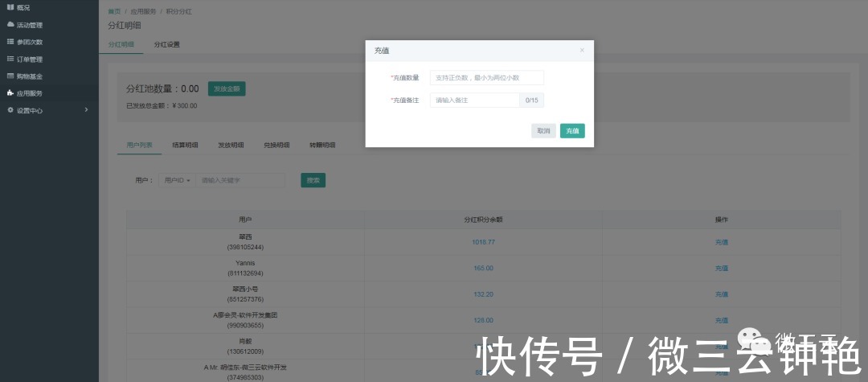The image size is (868, 382).
Task: Focus the 充值备注 input field
Action: coord(475,101)
